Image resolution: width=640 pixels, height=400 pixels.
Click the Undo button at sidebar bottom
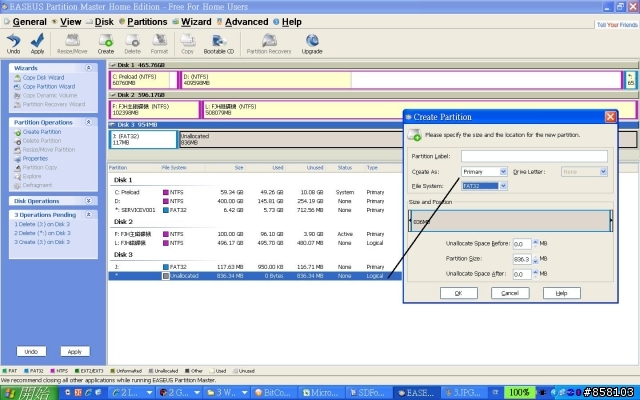[31, 351]
